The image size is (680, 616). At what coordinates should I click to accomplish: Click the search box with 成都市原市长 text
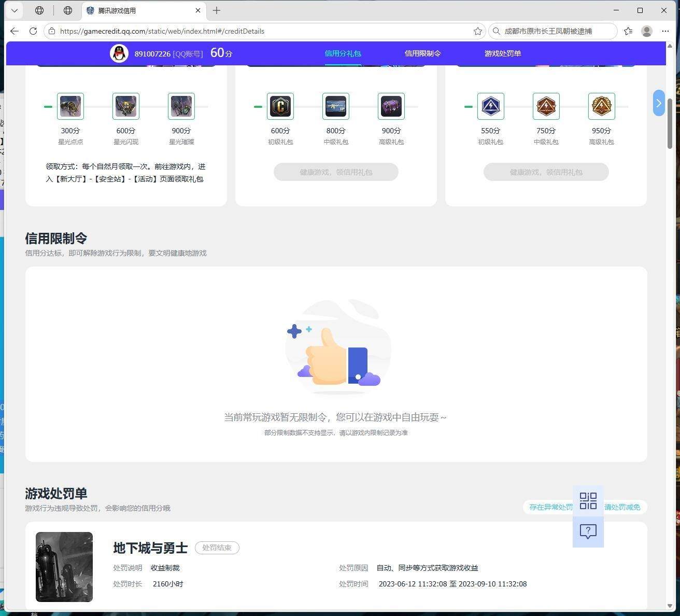pos(552,31)
